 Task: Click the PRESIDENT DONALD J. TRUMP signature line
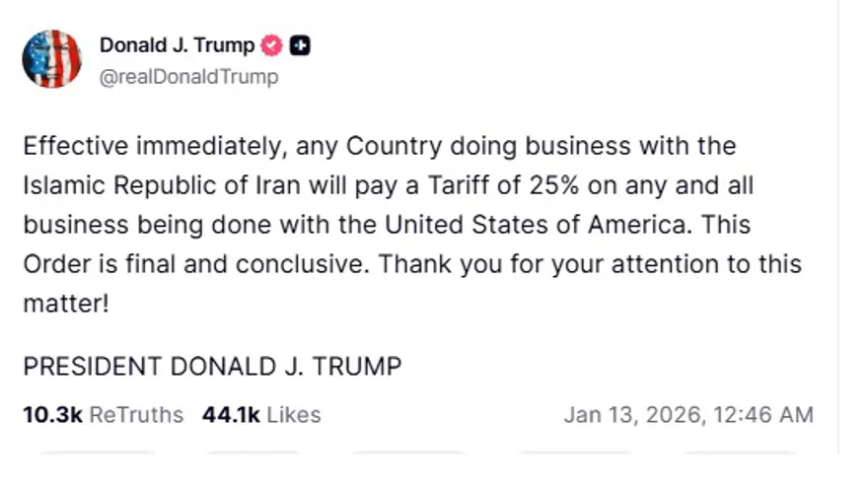(212, 367)
